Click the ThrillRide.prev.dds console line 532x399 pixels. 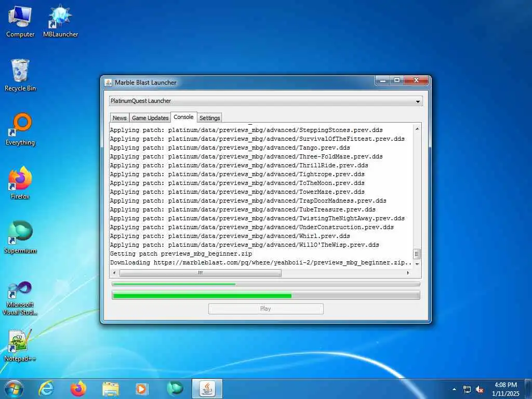point(239,165)
